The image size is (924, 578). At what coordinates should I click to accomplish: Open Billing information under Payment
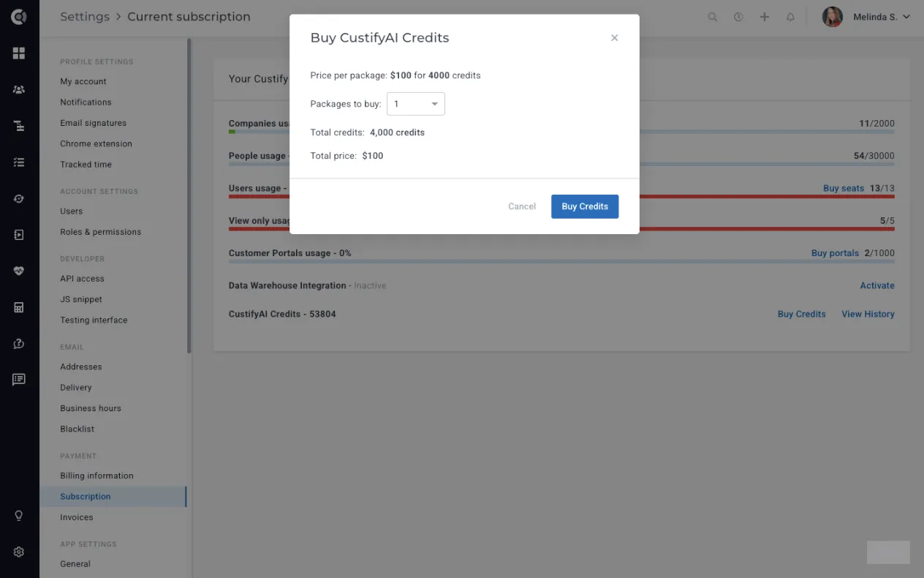[x=96, y=476]
